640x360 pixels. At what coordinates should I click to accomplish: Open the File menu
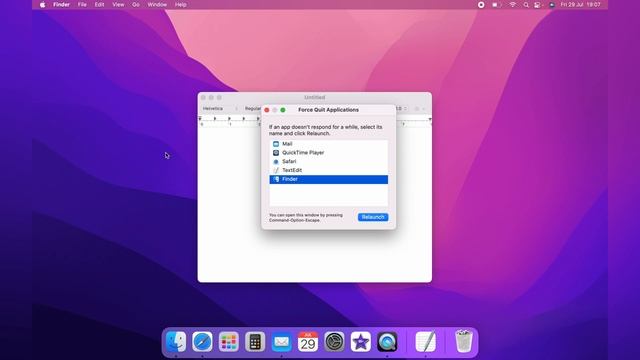82,4
